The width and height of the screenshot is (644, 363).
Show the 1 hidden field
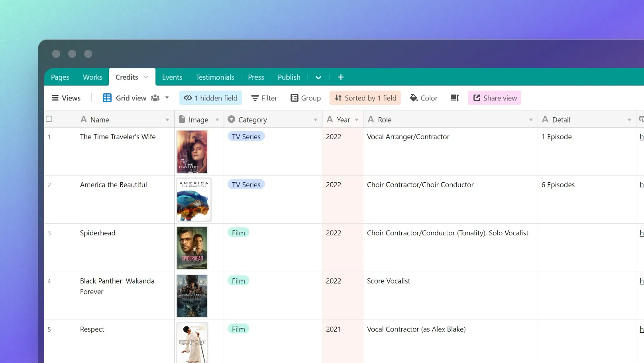point(210,98)
